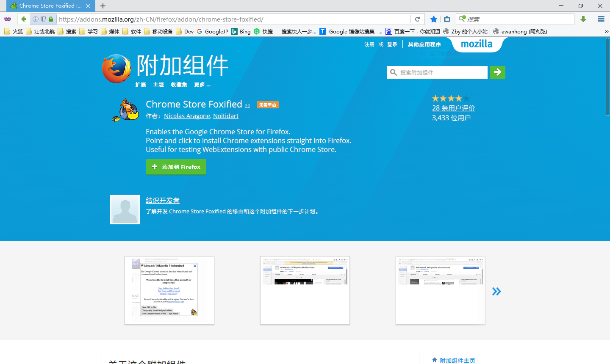The height and width of the screenshot is (364, 610).
Task: Click the tracking protection shield icon
Action: [44, 19]
